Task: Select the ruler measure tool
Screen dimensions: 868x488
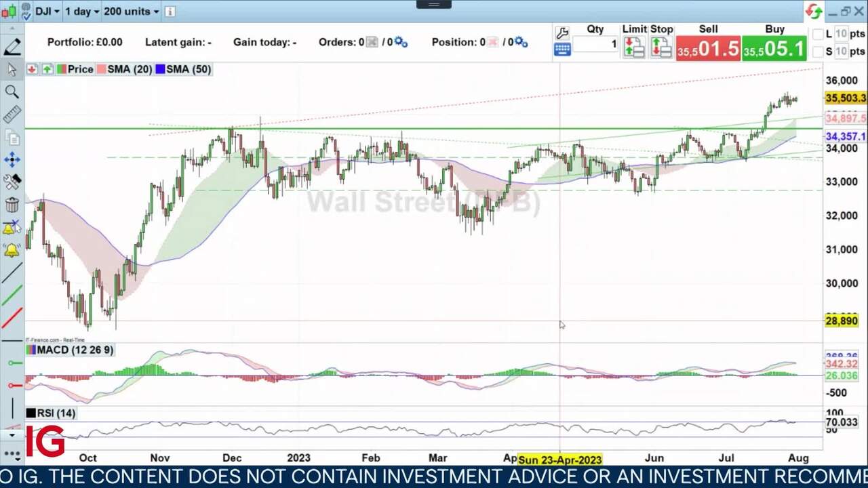Action: (12, 114)
